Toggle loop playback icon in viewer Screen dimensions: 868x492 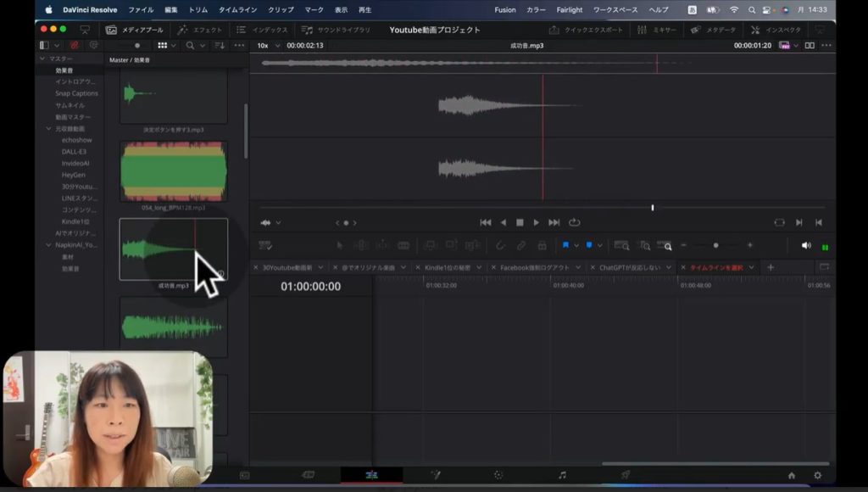tap(575, 222)
